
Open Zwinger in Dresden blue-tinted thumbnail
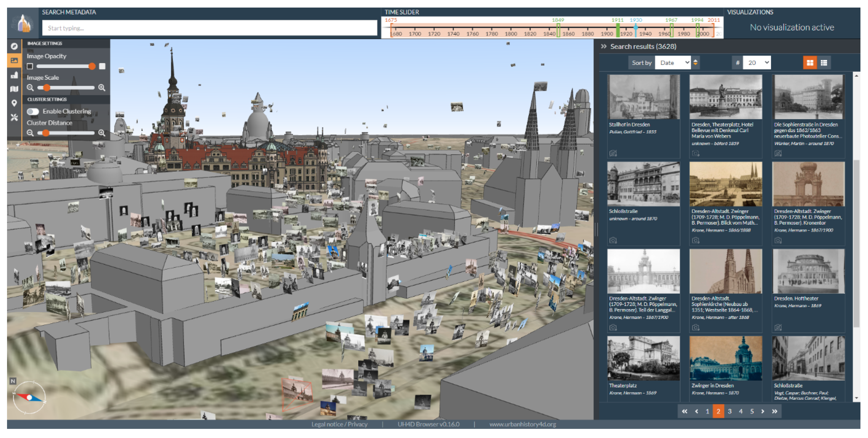pos(725,358)
